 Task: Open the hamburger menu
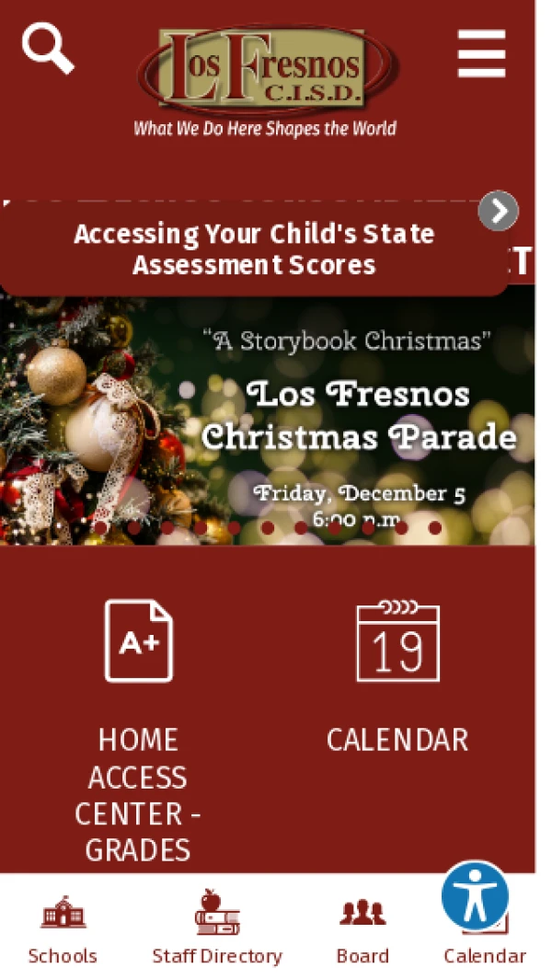click(x=481, y=53)
